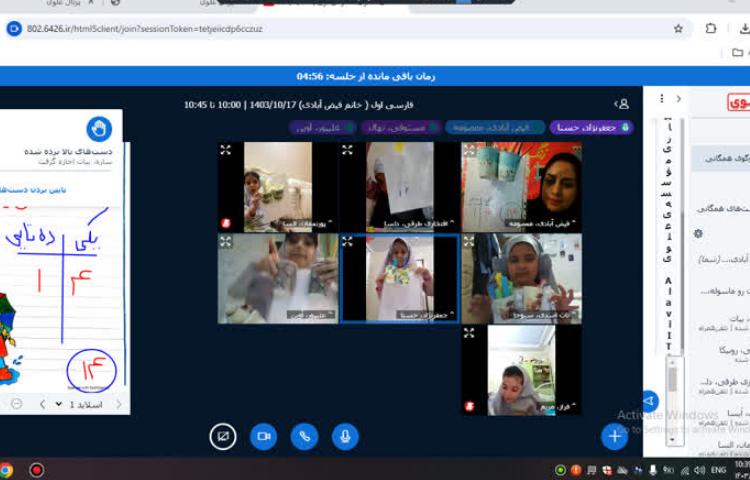
Task: Click the scrollbar down arrow in chat panel
Action: coord(673,439)
